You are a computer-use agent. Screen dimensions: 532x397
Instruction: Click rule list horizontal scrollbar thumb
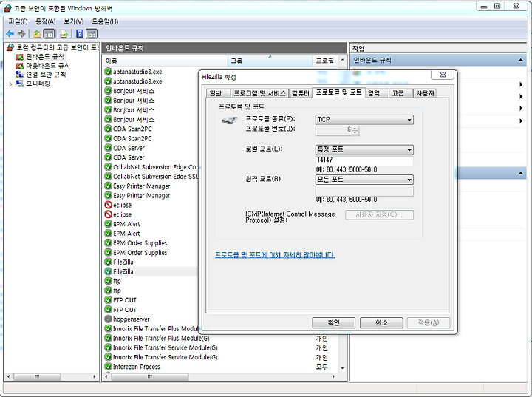pyautogui.click(x=149, y=376)
